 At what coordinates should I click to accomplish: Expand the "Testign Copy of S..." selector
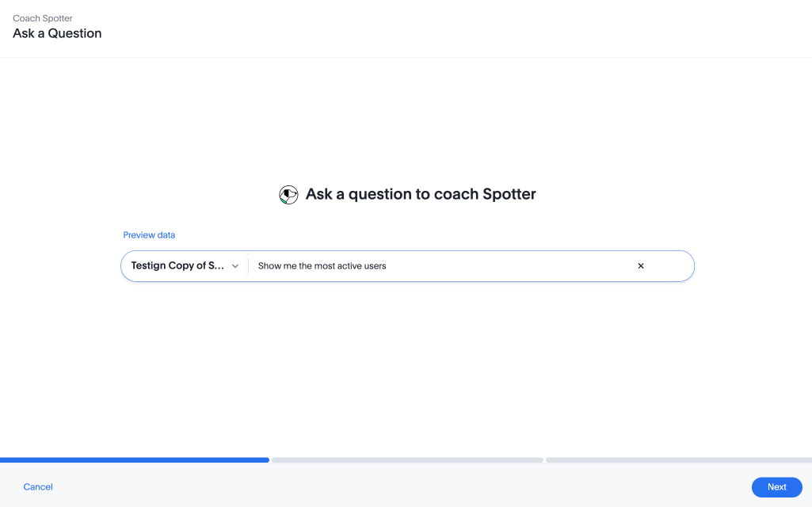point(184,266)
